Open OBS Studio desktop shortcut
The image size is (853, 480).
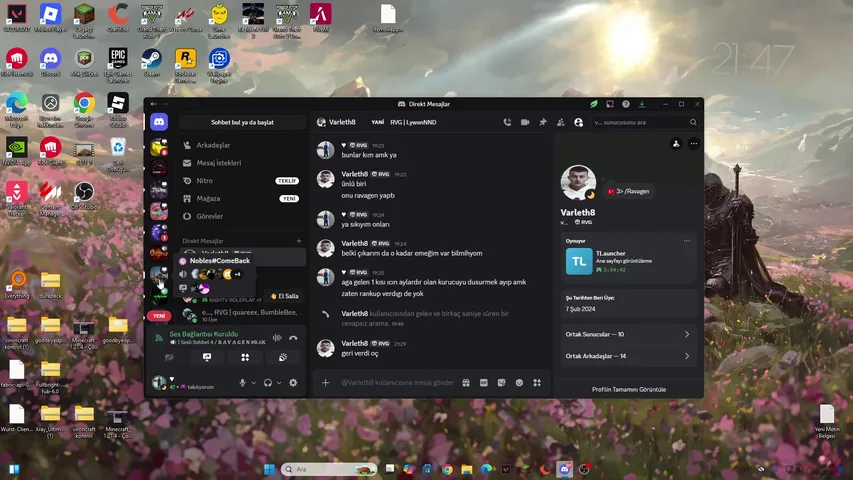(84, 196)
